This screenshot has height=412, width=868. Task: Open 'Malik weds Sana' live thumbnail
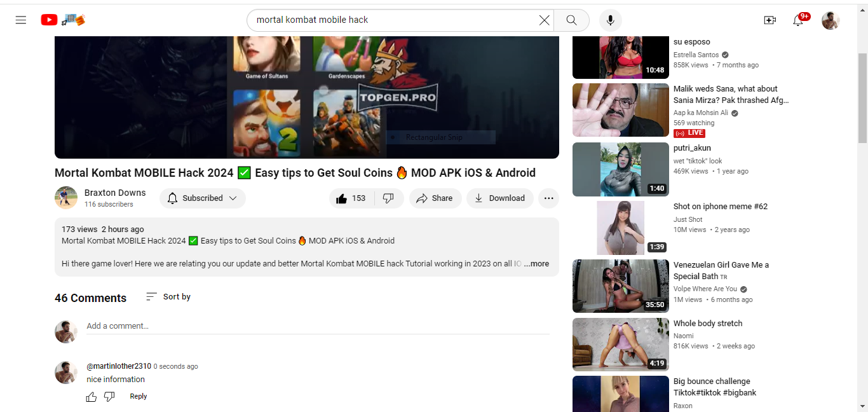(621, 110)
